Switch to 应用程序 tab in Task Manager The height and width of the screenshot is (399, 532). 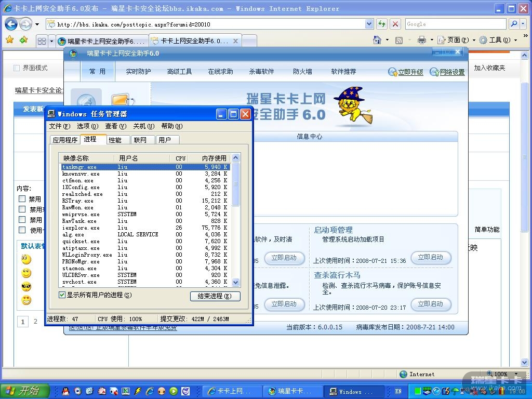click(65, 140)
